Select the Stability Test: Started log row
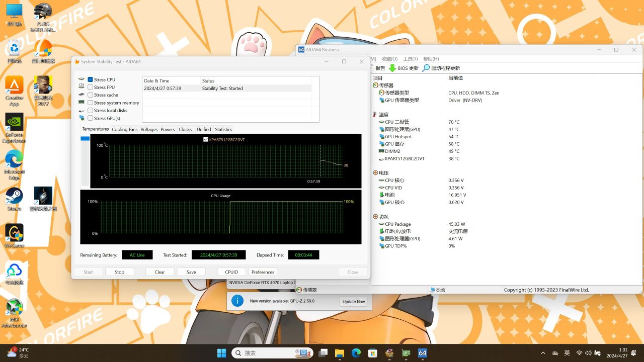 point(227,88)
